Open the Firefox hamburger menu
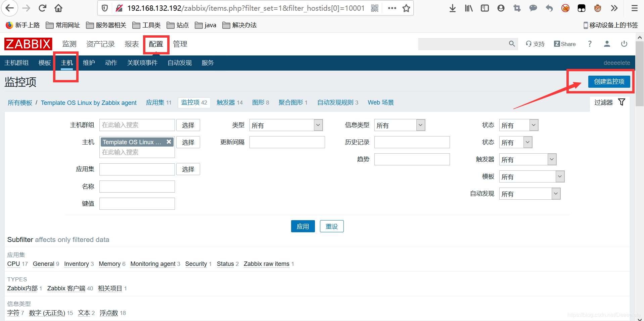Viewport: 644px width, 321px height. tap(634, 8)
